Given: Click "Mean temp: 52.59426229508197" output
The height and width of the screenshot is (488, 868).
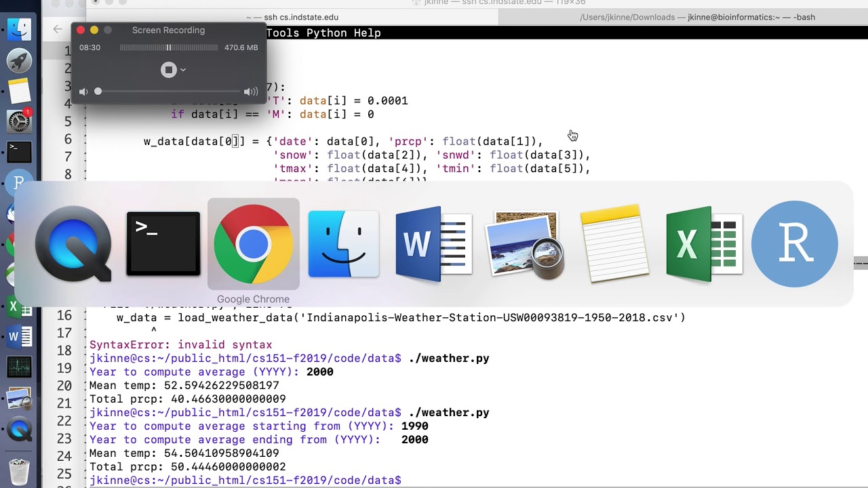Looking at the screenshot, I should [x=184, y=385].
